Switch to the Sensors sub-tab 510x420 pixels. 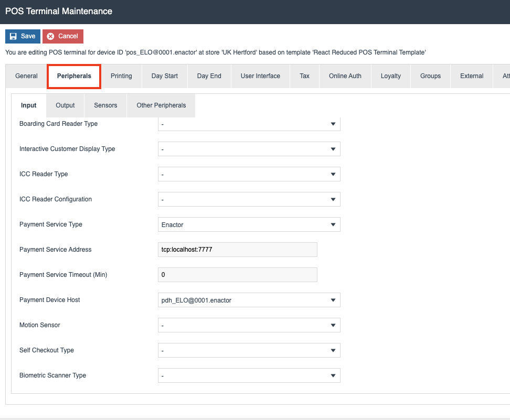pyautogui.click(x=105, y=105)
